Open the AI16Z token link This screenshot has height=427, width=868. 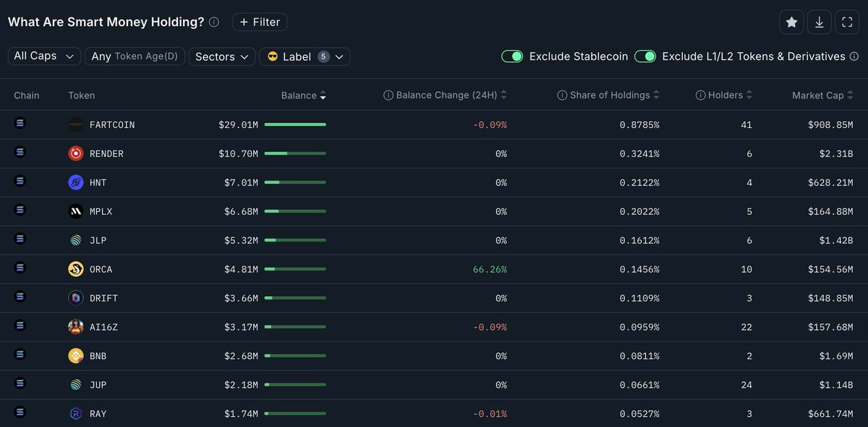click(103, 327)
